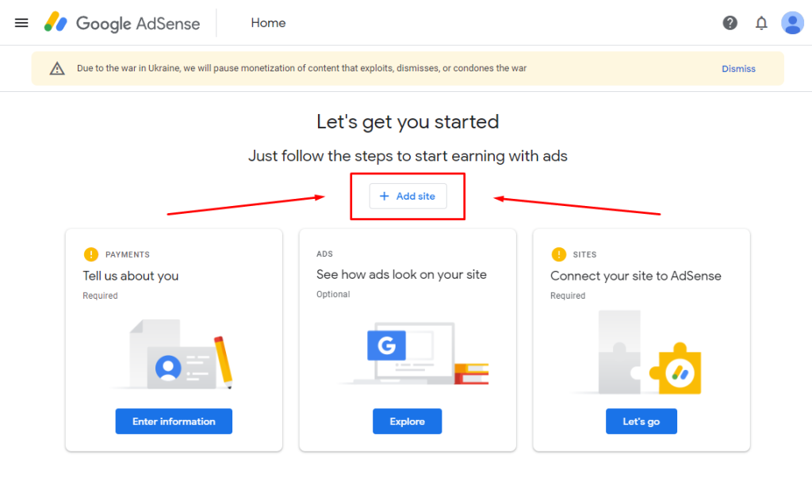The width and height of the screenshot is (812, 504).
Task: Select the Google ads monitor illustration
Action: click(x=412, y=353)
